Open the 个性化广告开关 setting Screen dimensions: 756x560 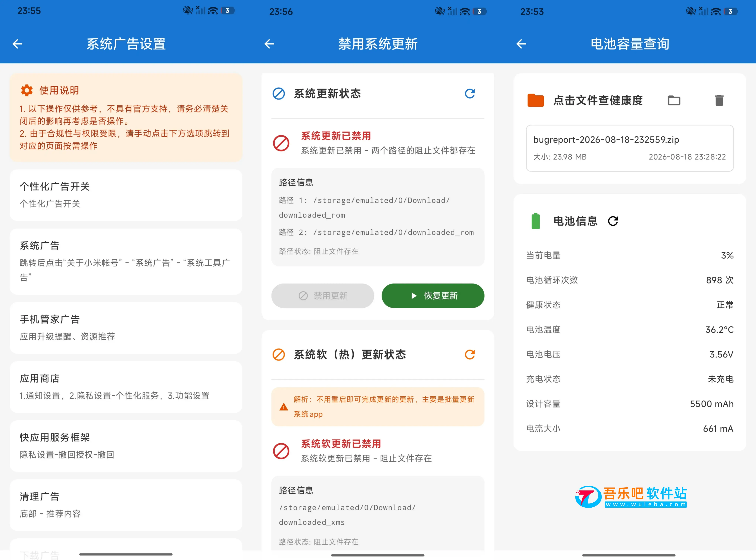point(126,195)
